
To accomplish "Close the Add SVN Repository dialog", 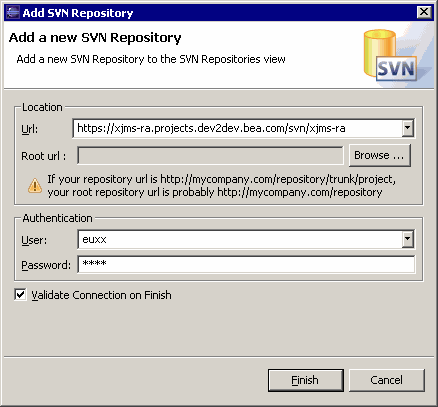I will (x=424, y=12).
